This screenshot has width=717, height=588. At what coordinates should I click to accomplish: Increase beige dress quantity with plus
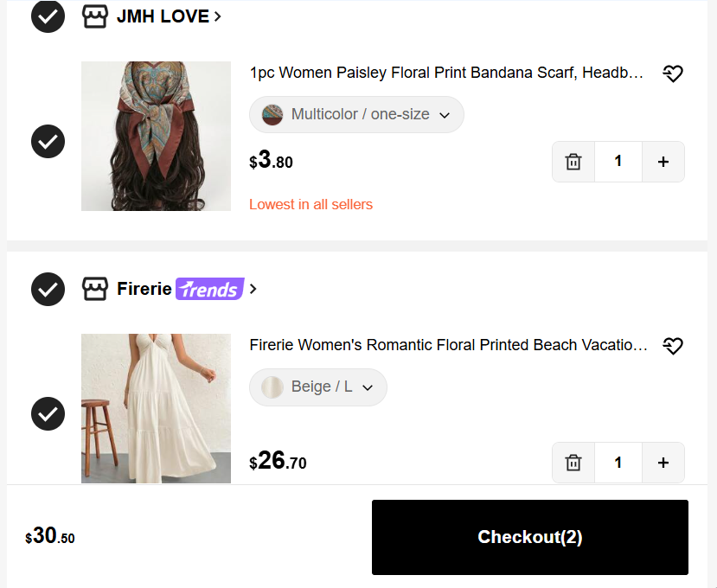(663, 463)
